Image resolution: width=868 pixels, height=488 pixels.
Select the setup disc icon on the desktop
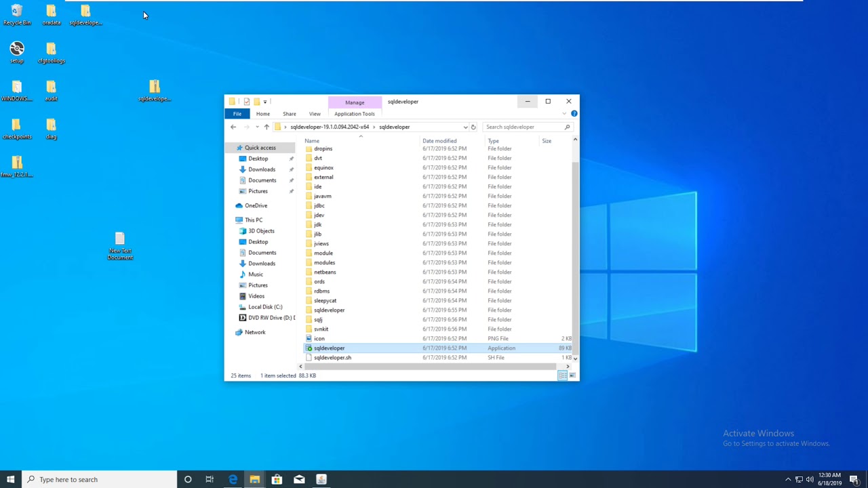[17, 53]
